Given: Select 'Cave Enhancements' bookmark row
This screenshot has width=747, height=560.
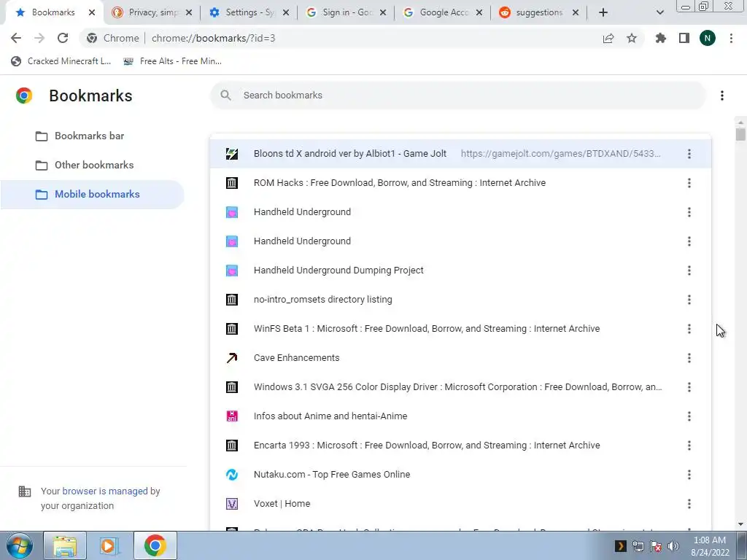Looking at the screenshot, I should coord(460,357).
